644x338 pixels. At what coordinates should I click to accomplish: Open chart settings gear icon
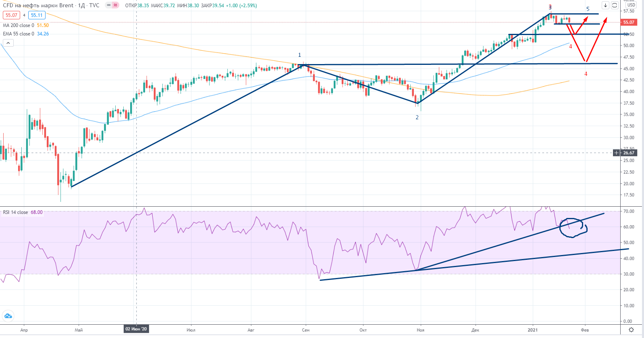click(632, 330)
